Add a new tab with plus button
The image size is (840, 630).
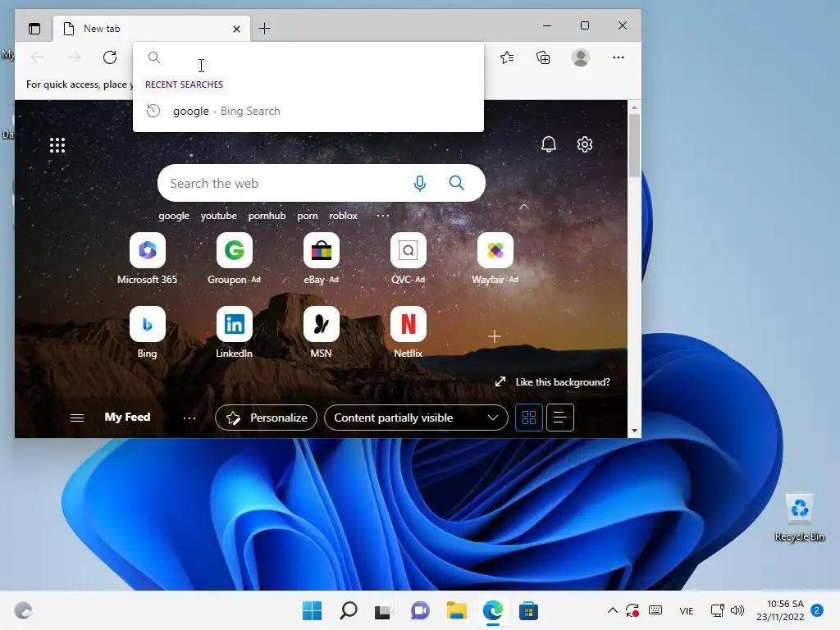point(265,29)
